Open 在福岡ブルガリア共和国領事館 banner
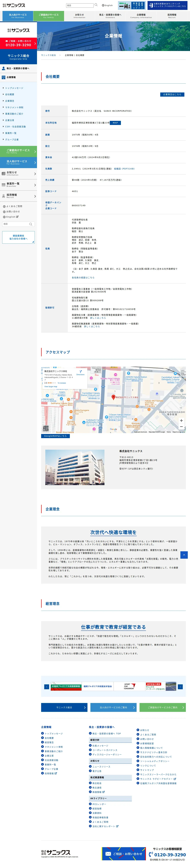Viewport: 190px width, 868px height. click(x=66, y=686)
